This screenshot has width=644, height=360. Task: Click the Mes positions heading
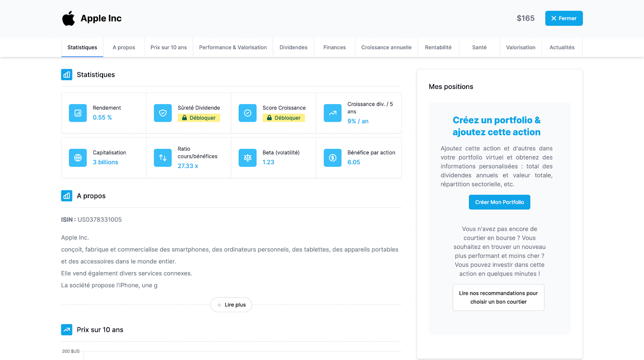[451, 87]
